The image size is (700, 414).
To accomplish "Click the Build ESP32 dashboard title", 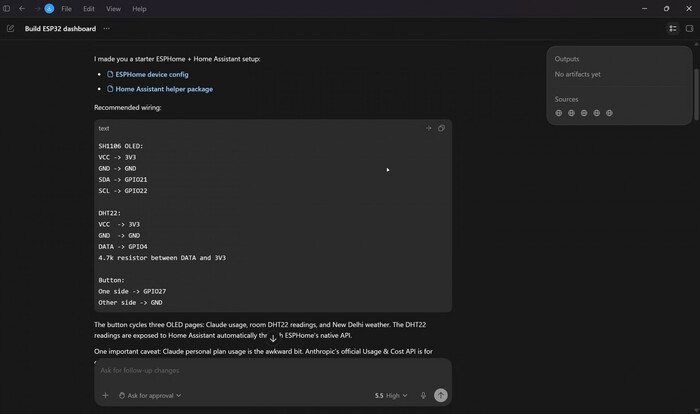I will (x=60, y=29).
